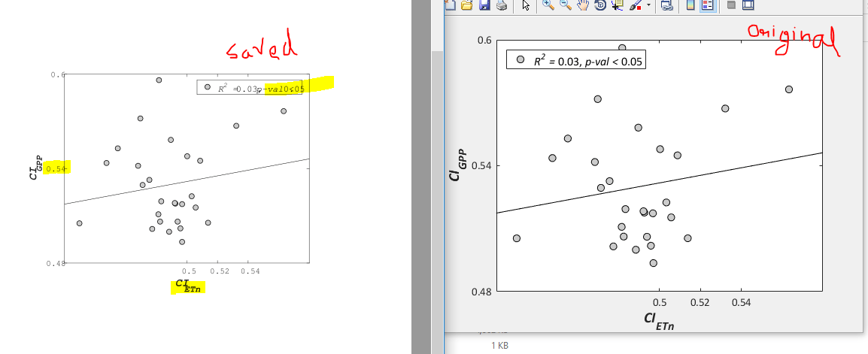The height and width of the screenshot is (354, 868).
Task: Click the Hide Plot Tools icon
Action: click(730, 5)
